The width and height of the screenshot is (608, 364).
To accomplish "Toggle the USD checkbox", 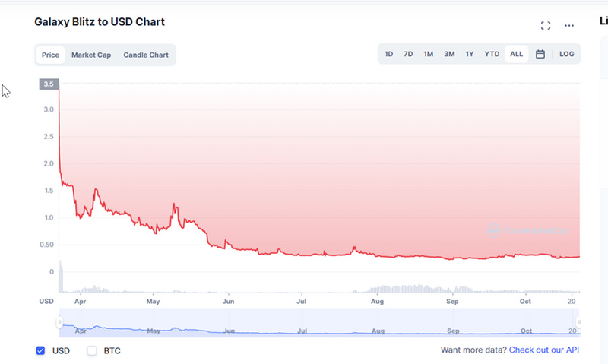I will tap(40, 350).
